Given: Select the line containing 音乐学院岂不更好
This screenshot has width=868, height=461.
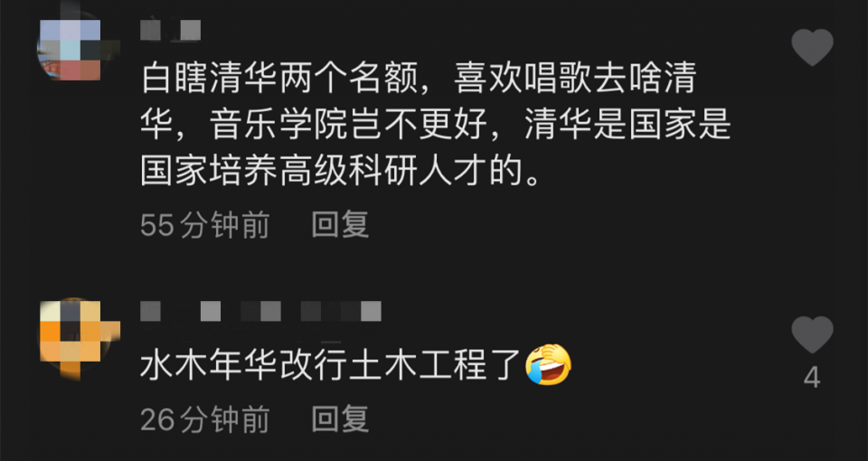Looking at the screenshot, I should [x=436, y=127].
